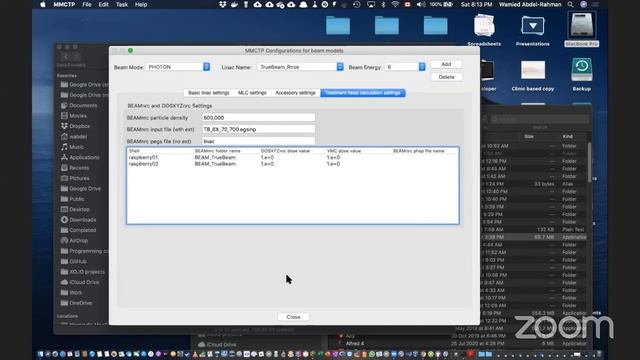The width and height of the screenshot is (640, 360).
Task: Click BEAM_TrueBeam in raspberry01 row
Action: tap(215, 157)
